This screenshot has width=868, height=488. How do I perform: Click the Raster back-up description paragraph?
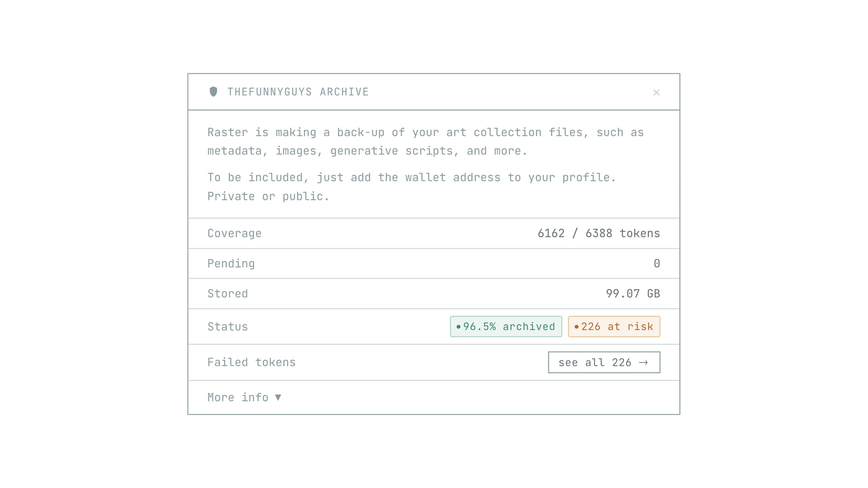pos(425,142)
